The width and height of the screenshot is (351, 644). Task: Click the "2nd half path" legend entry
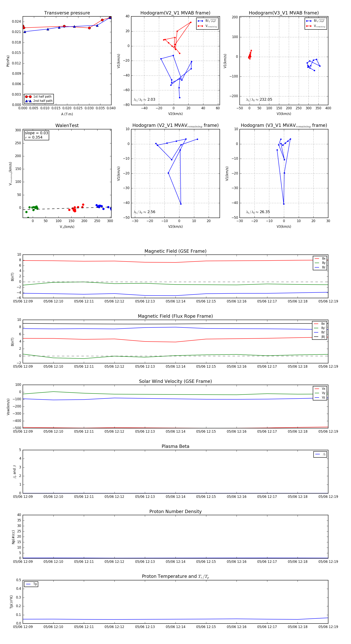pos(39,101)
